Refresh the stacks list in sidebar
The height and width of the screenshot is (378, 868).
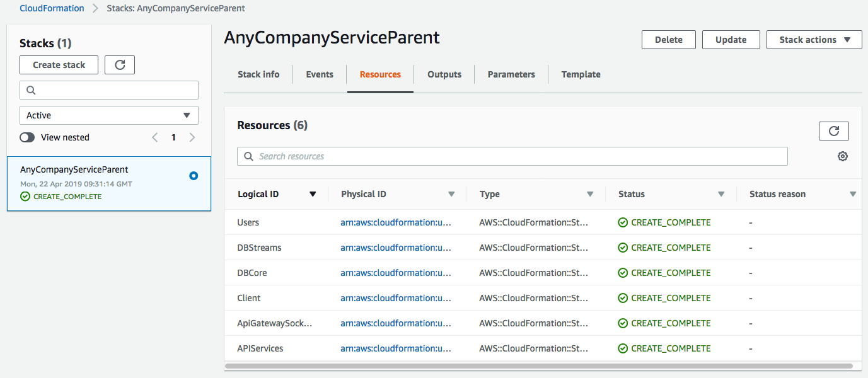[120, 65]
